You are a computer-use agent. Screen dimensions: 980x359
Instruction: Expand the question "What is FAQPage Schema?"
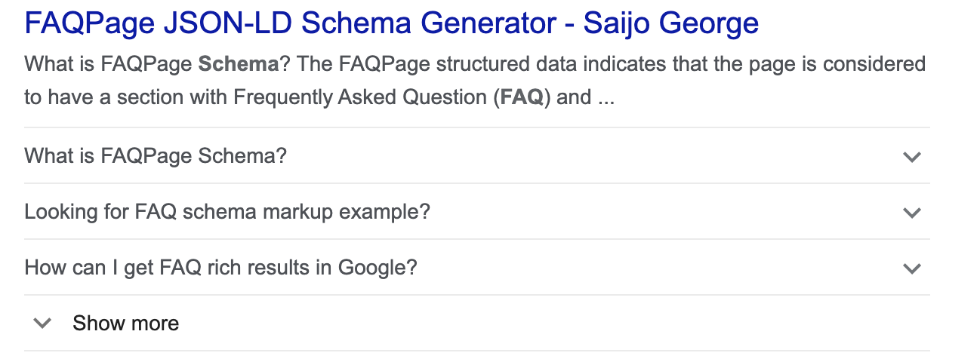click(x=156, y=156)
